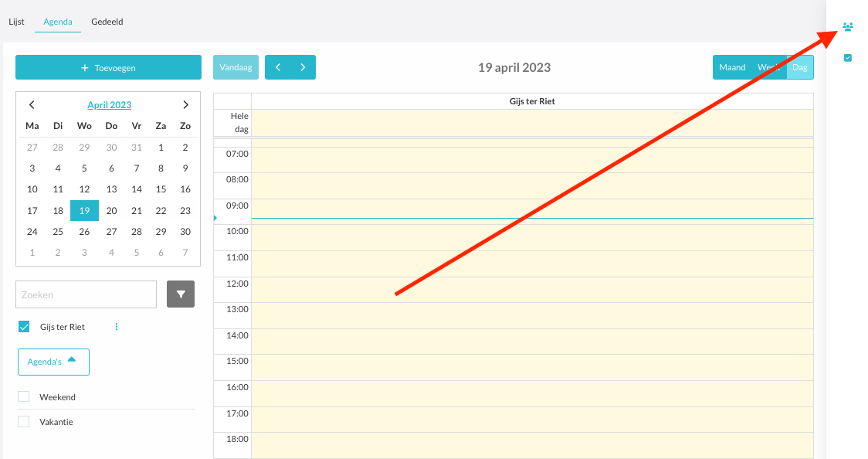Click the Gijs ter Riet column header
The image size is (868, 459).
pyautogui.click(x=532, y=101)
